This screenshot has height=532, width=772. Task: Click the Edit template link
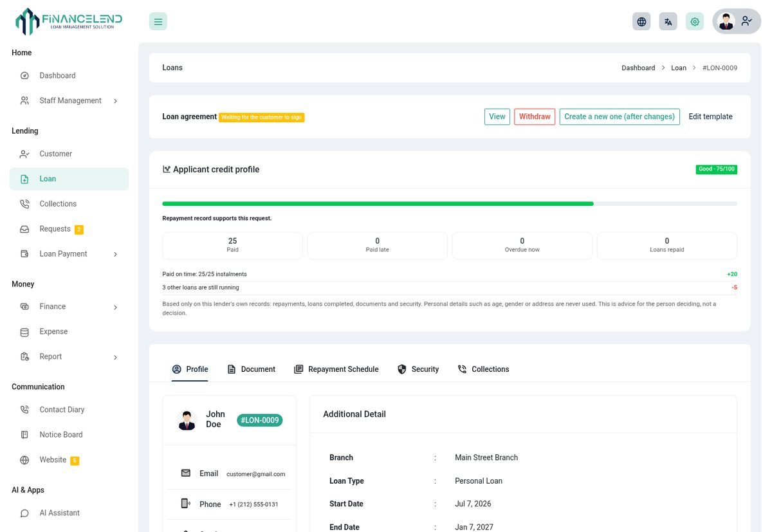(710, 116)
